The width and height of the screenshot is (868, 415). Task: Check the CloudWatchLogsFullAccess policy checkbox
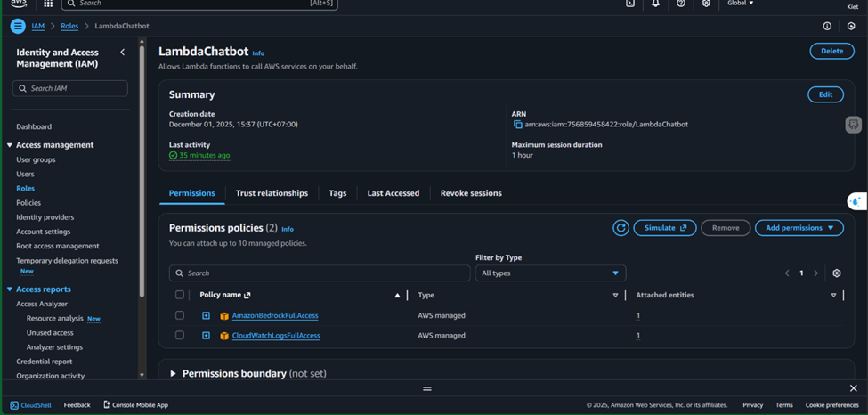(180, 336)
